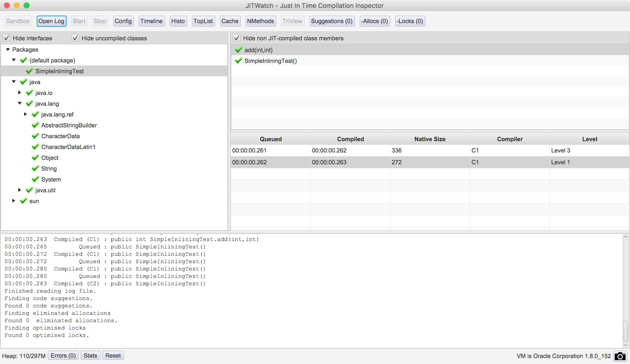
Task: Click the camera snapshot icon
Action: coord(620,356)
